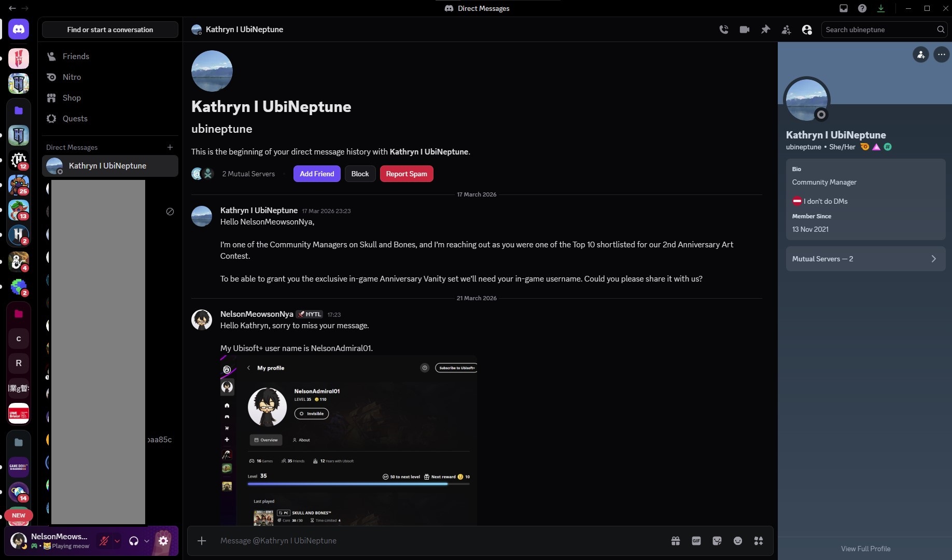The height and width of the screenshot is (560, 952).
Task: Open the sticker picker
Action: pos(717,541)
